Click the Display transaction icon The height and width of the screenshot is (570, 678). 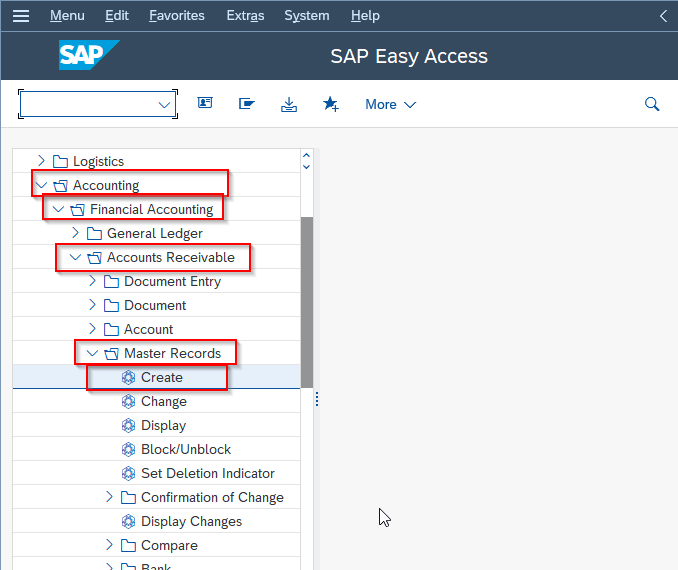[x=128, y=426]
